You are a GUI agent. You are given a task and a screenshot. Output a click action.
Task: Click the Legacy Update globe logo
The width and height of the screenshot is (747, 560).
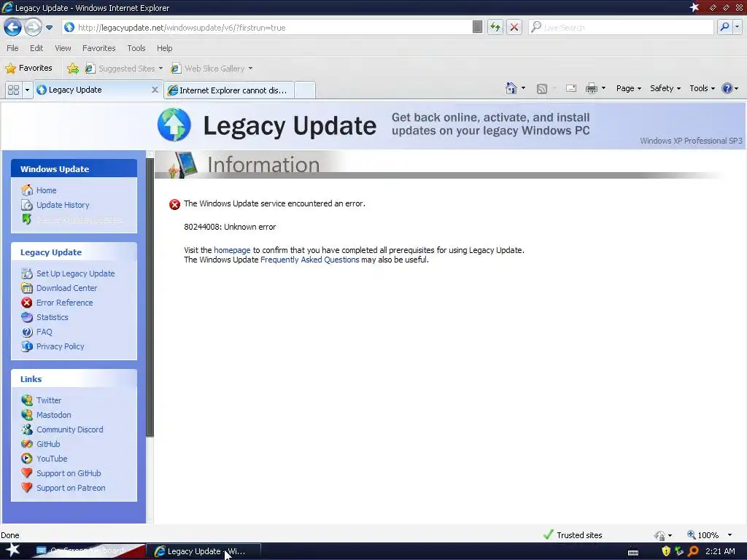(x=174, y=125)
